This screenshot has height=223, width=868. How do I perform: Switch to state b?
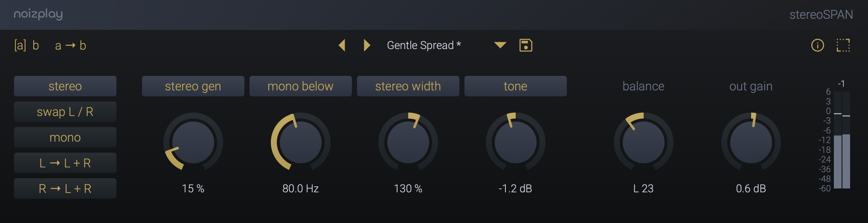36,46
